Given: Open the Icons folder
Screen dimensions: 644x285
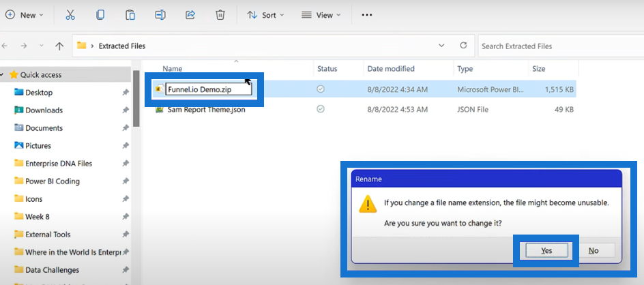Looking at the screenshot, I should coord(33,199).
